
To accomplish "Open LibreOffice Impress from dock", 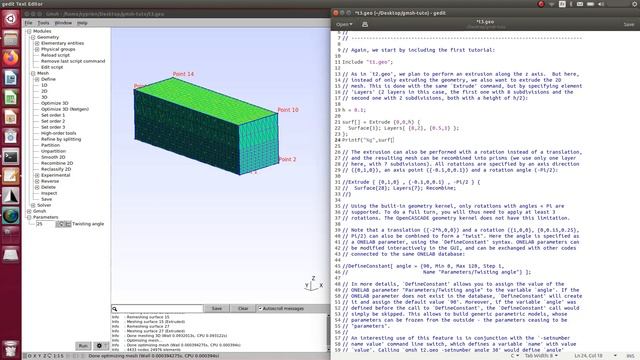I will tap(11, 117).
